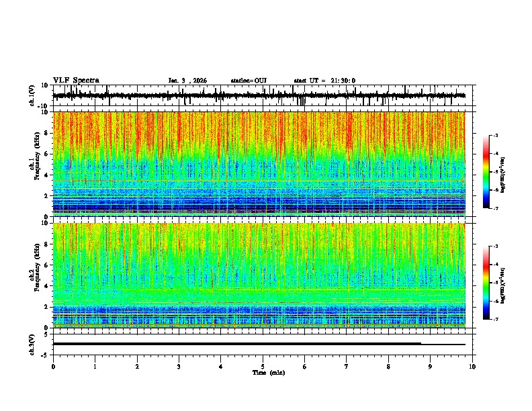The image size is (532, 411).
Task: Click the "station=OUI" header label
Action: point(249,81)
